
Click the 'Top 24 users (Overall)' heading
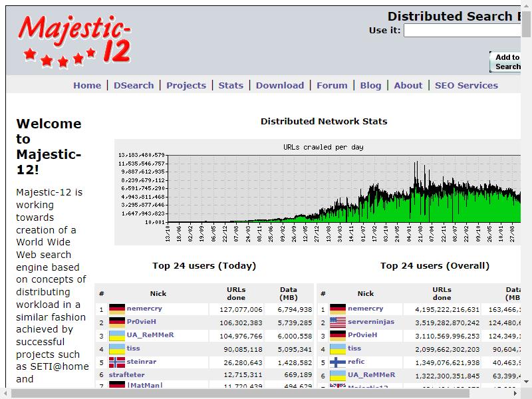point(435,265)
